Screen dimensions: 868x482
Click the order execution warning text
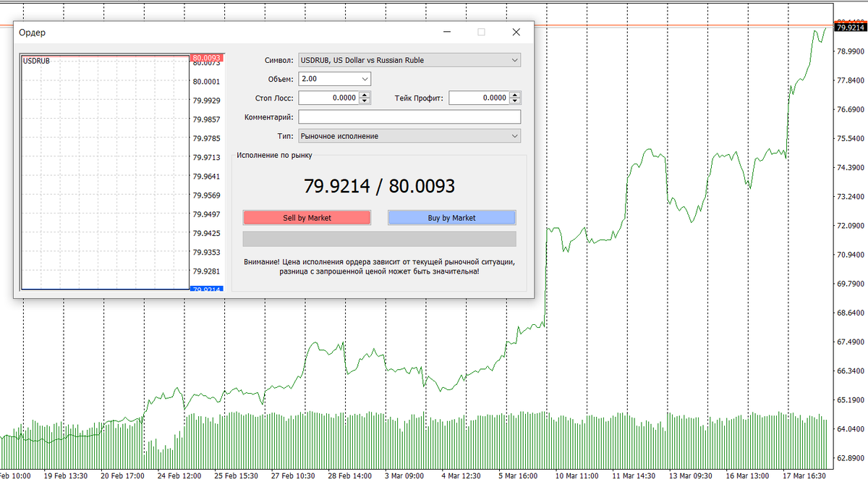(x=380, y=266)
